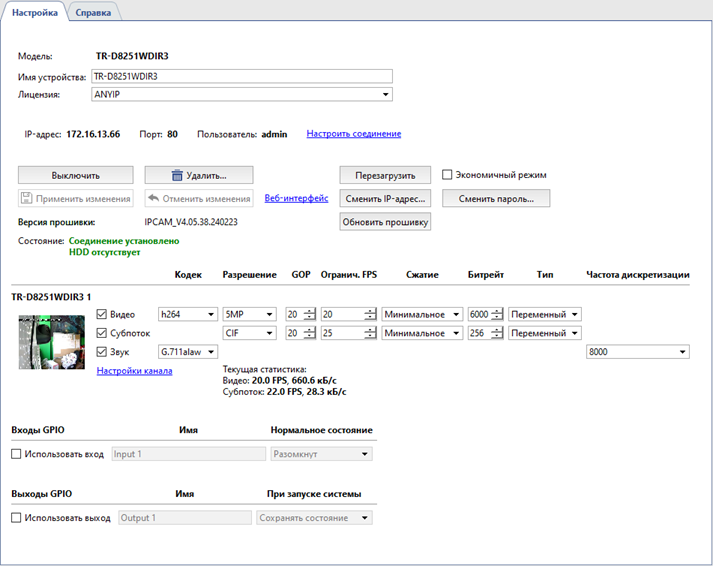Screen dimensions: 713x566
Task: Disable the Звук audio checkbox
Action: 102,352
